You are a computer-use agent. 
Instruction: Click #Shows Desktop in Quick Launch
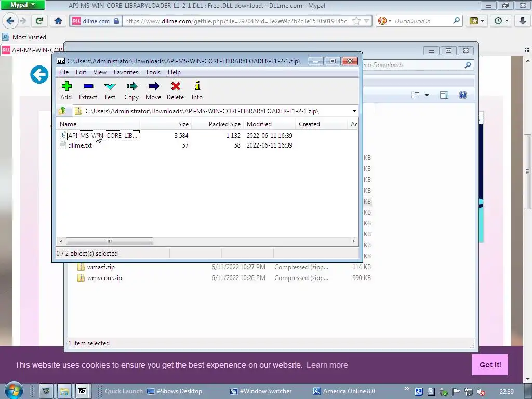pyautogui.click(x=175, y=391)
